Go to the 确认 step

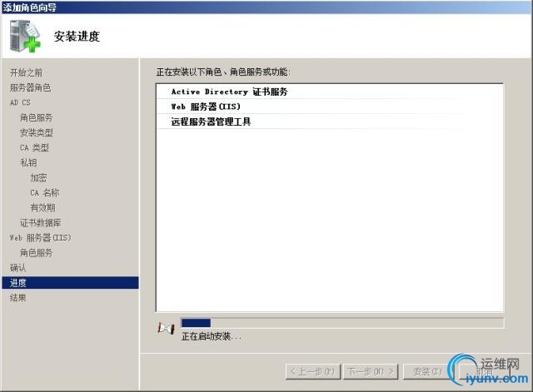tap(17, 268)
